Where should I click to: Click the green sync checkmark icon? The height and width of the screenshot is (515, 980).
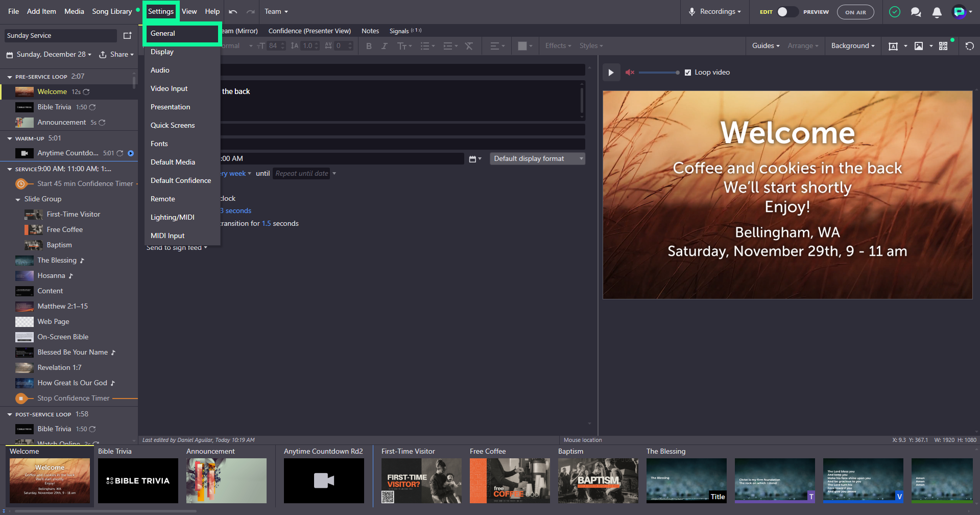tap(895, 12)
